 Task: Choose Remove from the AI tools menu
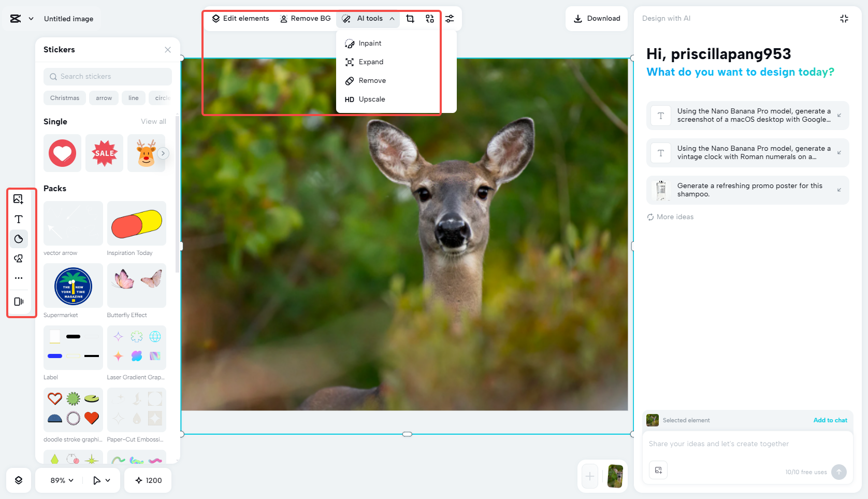click(372, 80)
